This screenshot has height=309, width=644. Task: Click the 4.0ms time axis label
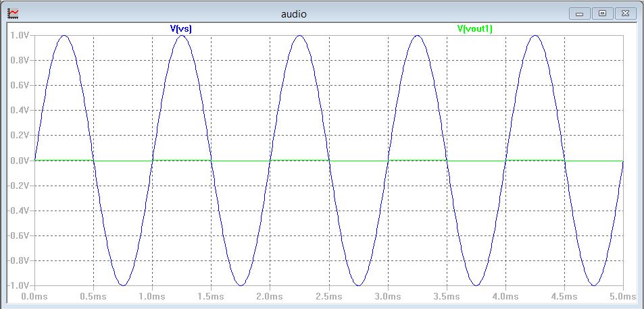pos(505,296)
